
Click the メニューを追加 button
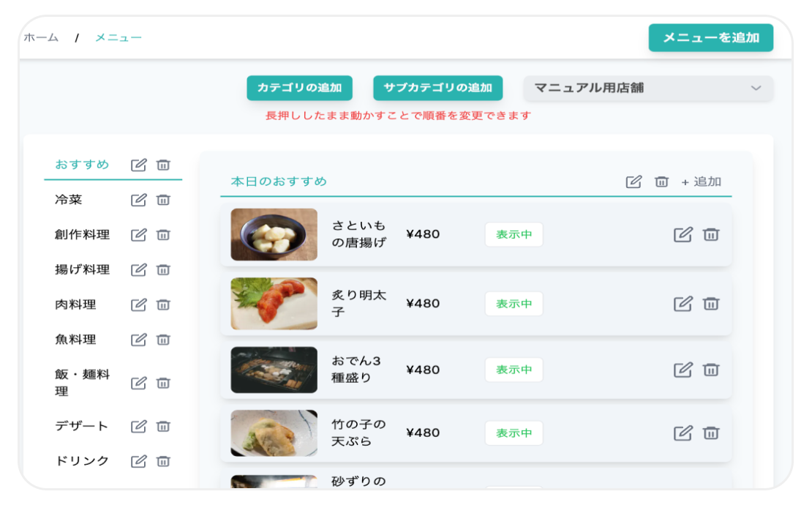click(710, 37)
